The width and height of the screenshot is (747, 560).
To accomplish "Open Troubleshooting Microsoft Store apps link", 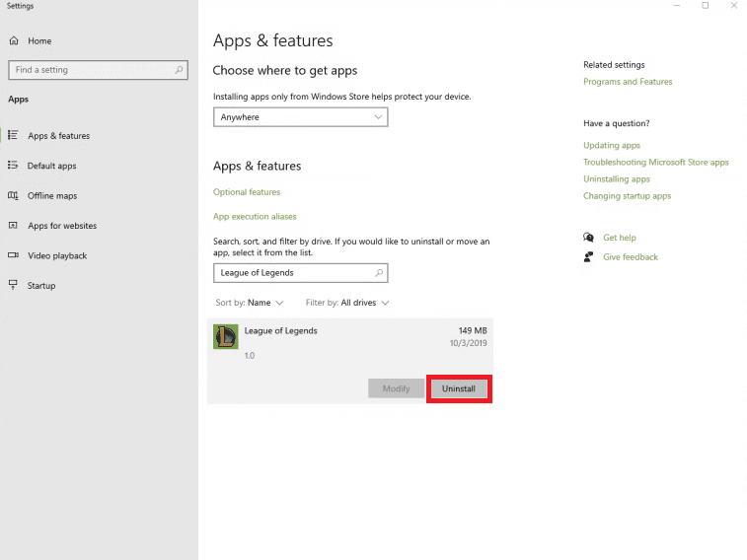I will click(656, 163).
